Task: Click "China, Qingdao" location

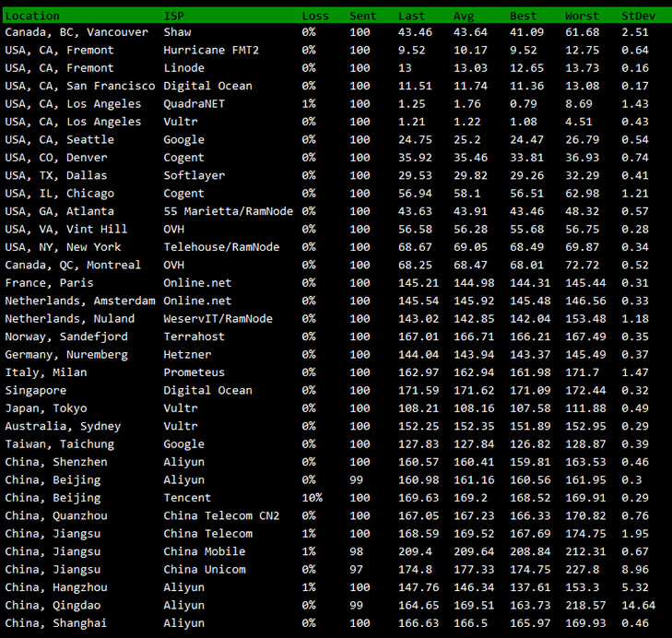Action: coord(53,606)
